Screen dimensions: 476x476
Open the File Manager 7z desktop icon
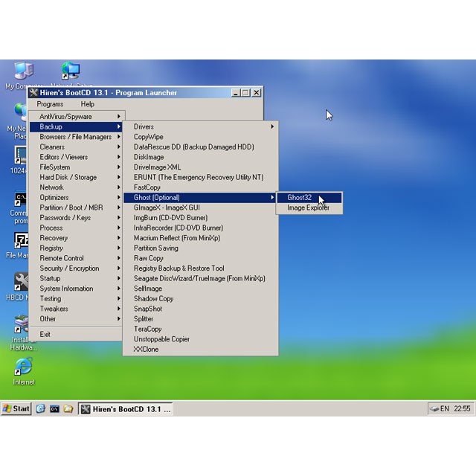point(21,242)
